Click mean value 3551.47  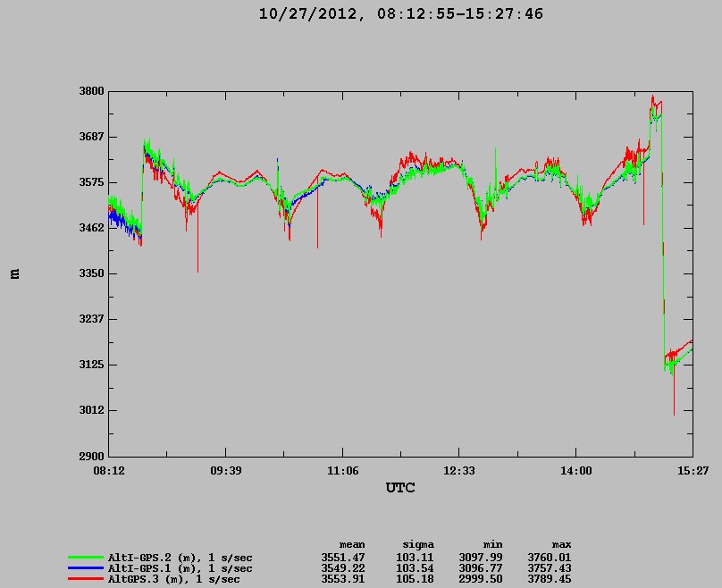343,558
